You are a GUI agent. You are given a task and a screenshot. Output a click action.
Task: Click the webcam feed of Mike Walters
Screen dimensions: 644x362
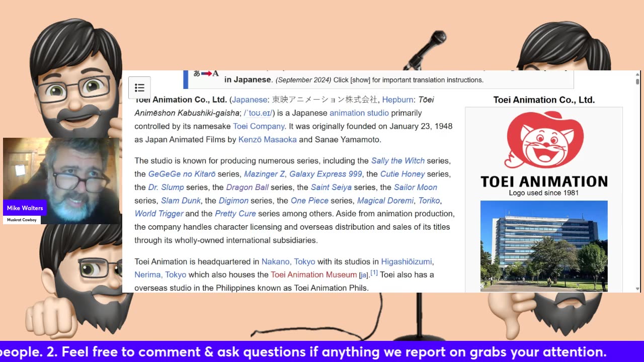[61, 180]
